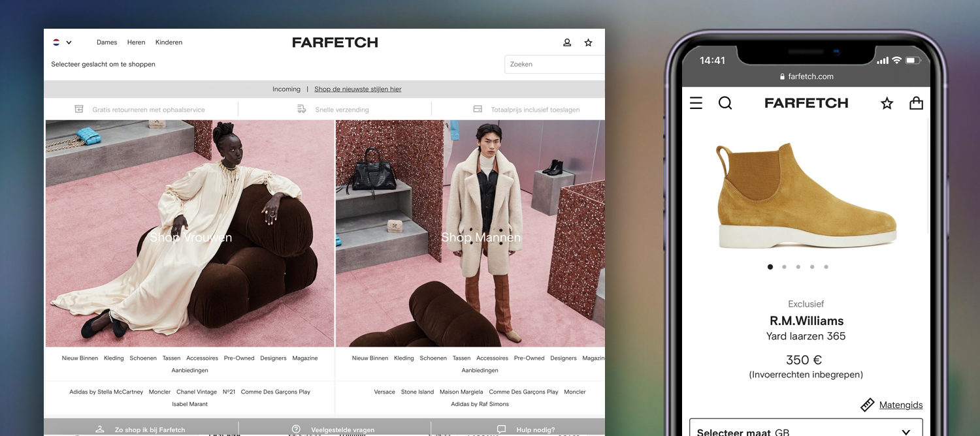This screenshot has width=980, height=436.
Task: Open the Kinderen menu
Action: [x=169, y=42]
